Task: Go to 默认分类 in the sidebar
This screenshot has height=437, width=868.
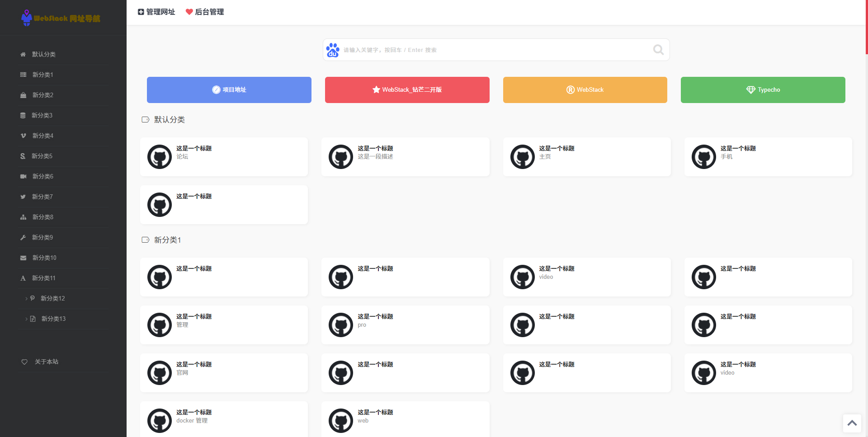Action: point(43,54)
